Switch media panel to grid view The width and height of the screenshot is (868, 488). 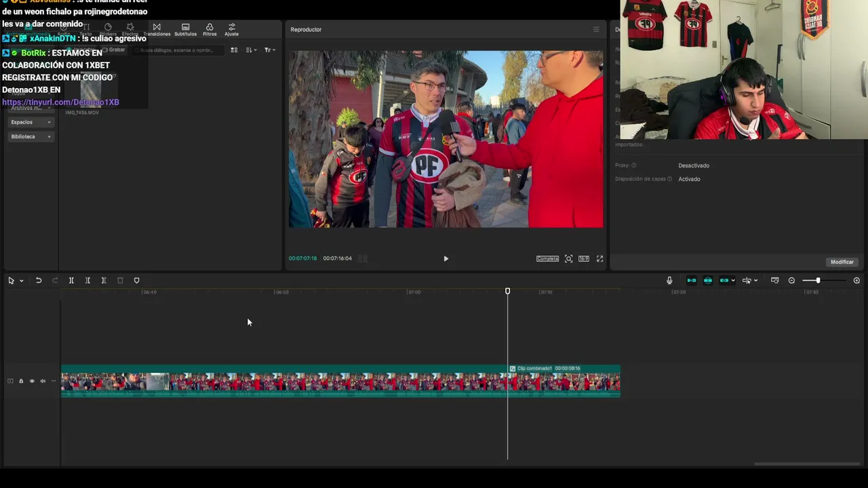234,50
